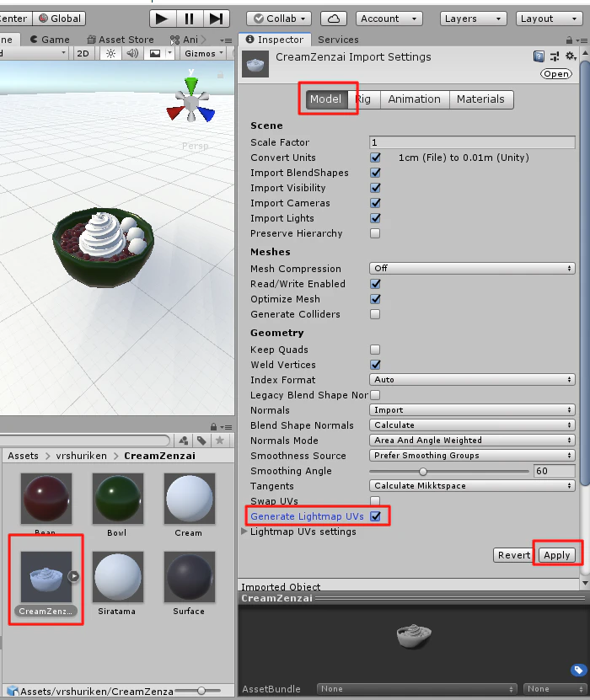Select the Siratama material thumbnail
The width and height of the screenshot is (590, 700).
(118, 577)
